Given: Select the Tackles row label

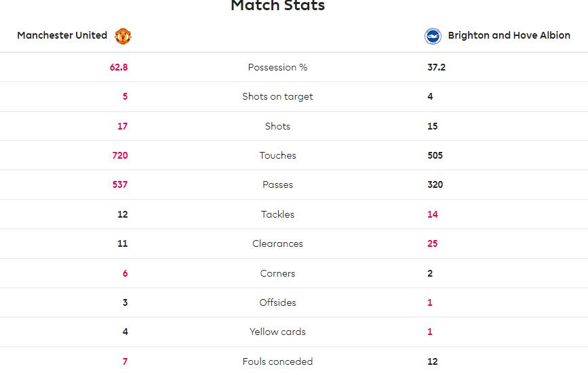Looking at the screenshot, I should click(x=277, y=214).
